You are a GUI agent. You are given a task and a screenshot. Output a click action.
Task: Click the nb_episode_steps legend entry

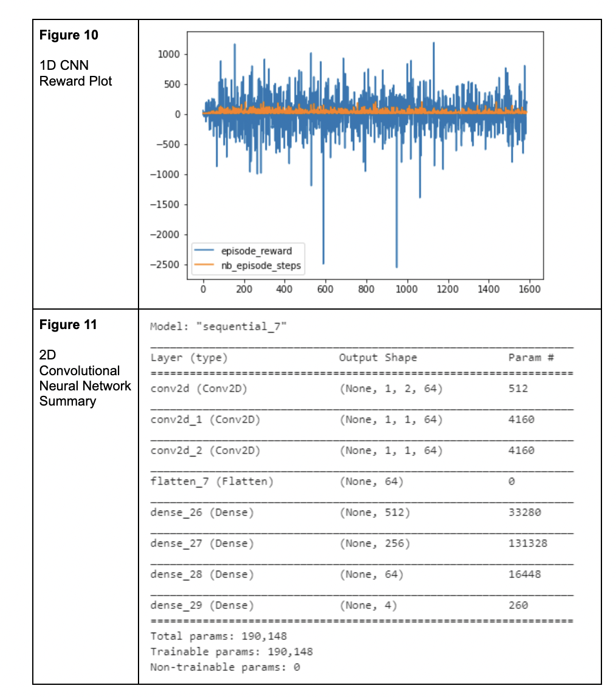point(262,265)
